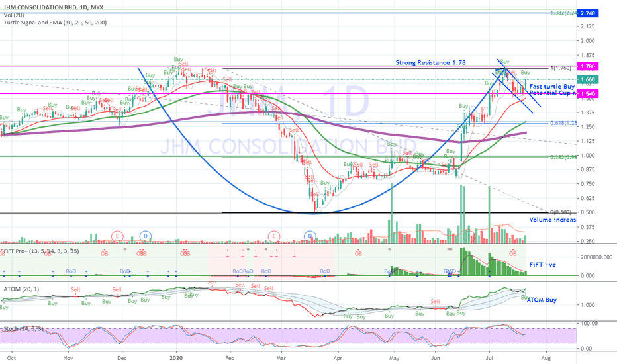Image resolution: width=617 pixels, height=364 pixels.
Task: Click the 1.375 price axis value
Action: click(x=587, y=113)
